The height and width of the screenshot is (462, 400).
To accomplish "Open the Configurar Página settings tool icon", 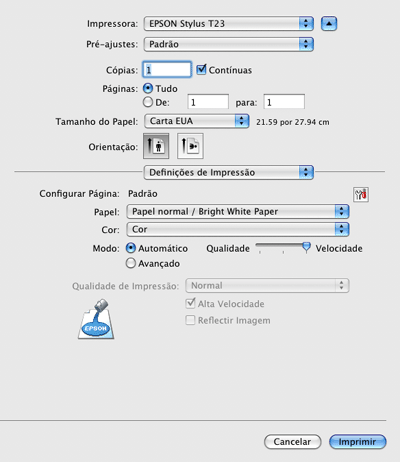I will point(361,194).
